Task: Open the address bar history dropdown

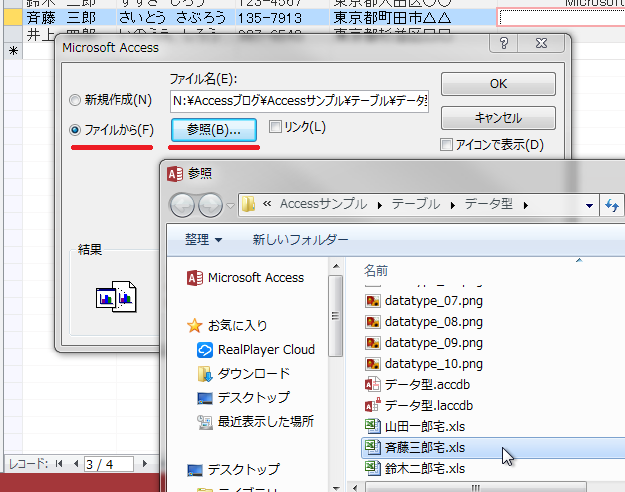Action: pyautogui.click(x=589, y=206)
